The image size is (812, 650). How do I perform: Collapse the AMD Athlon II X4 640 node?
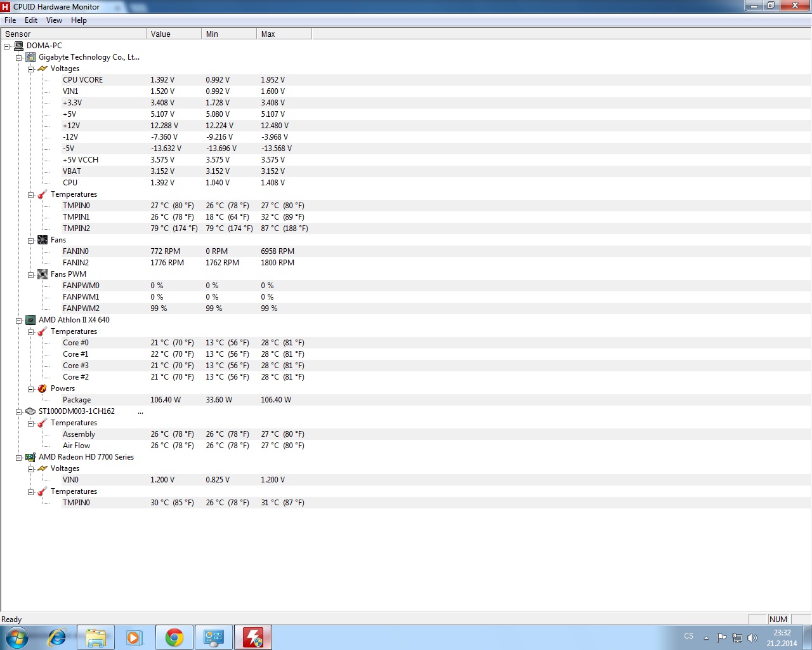pos(19,320)
